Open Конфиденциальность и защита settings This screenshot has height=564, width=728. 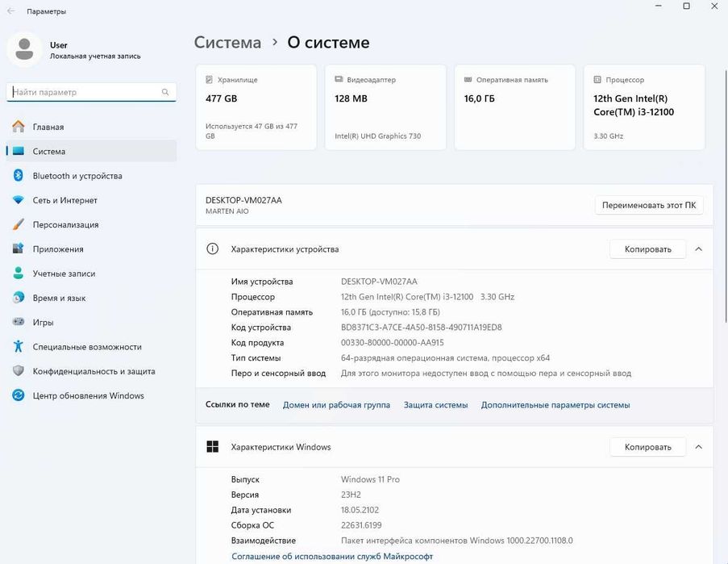pyautogui.click(x=91, y=371)
